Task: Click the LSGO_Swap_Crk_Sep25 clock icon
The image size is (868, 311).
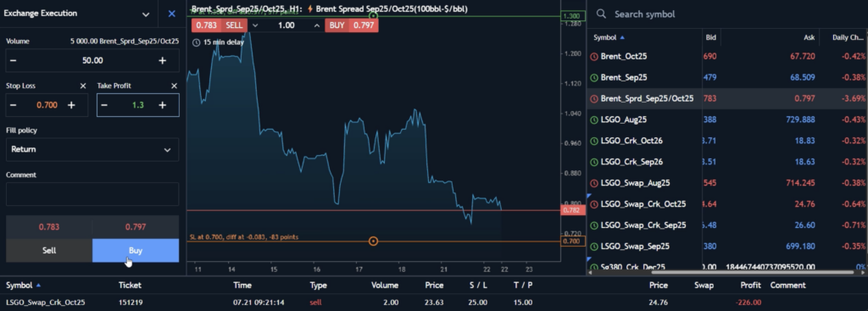Action: pos(594,225)
